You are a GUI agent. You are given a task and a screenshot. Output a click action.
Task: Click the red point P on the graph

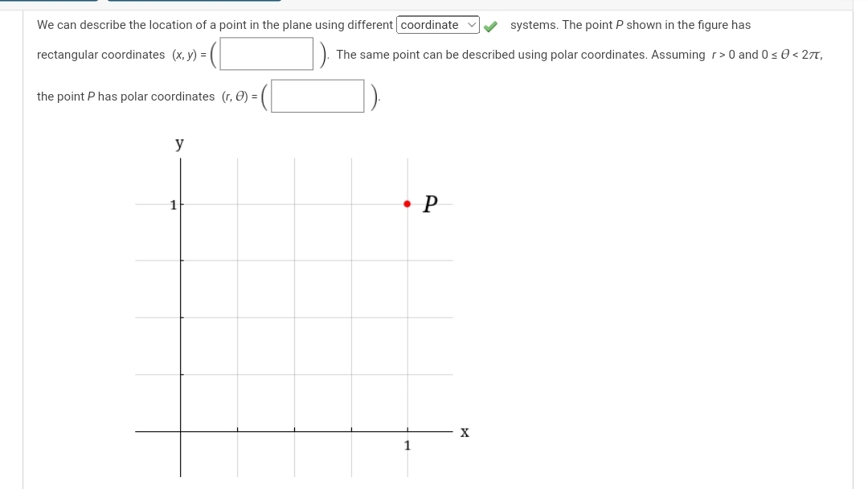407,203
